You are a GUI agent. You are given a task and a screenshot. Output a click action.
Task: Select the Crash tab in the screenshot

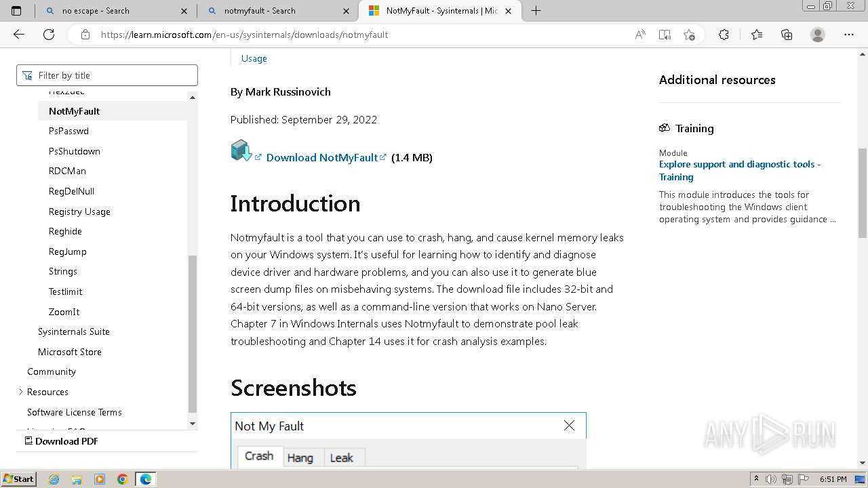[259, 456]
